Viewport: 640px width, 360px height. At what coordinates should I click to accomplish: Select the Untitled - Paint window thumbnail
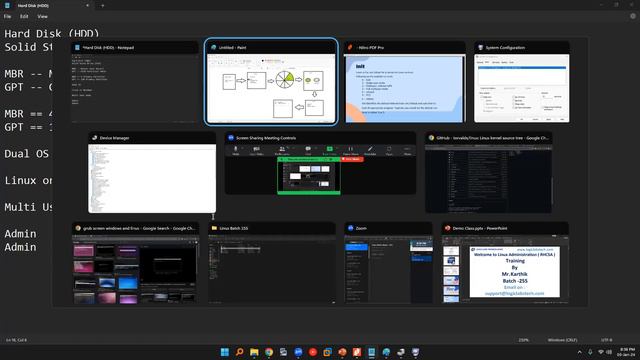pos(271,82)
